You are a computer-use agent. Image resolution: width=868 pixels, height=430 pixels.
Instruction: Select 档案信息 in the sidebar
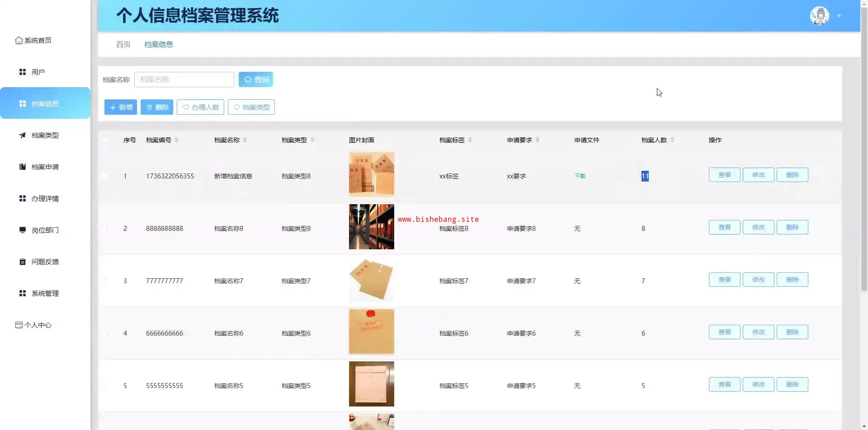click(x=45, y=103)
